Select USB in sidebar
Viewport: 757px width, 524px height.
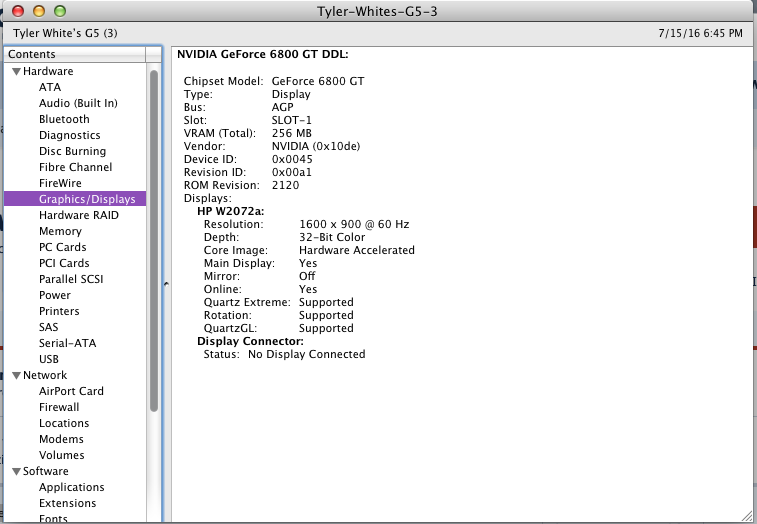coord(49,359)
